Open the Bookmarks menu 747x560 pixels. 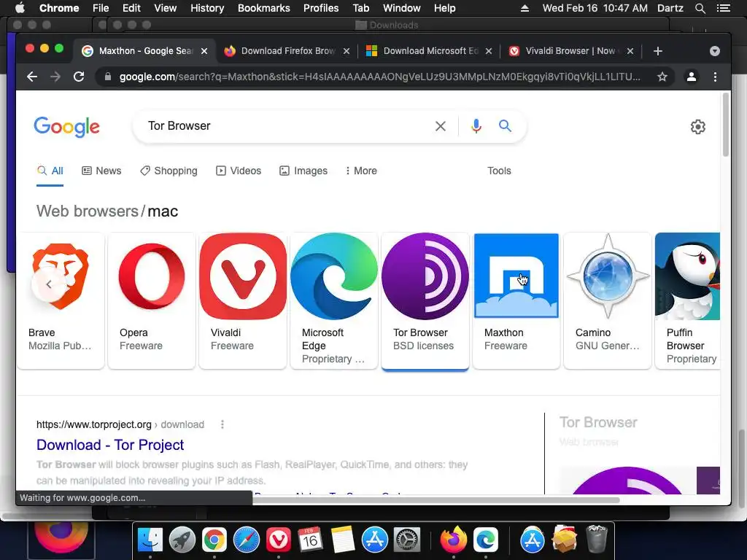(264, 8)
